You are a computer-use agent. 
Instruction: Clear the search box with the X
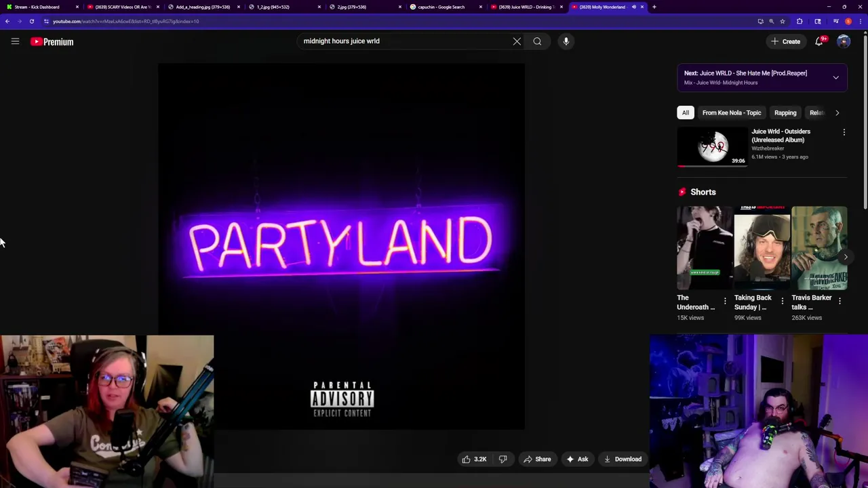517,41
